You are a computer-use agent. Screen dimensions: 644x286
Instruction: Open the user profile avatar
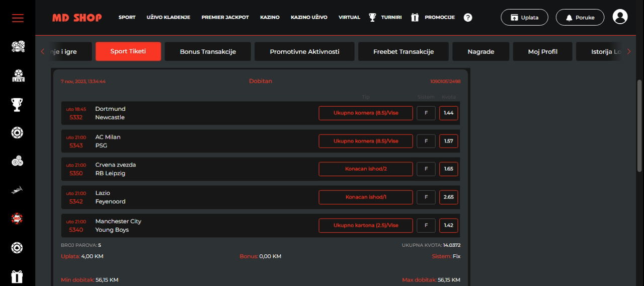coord(620,17)
